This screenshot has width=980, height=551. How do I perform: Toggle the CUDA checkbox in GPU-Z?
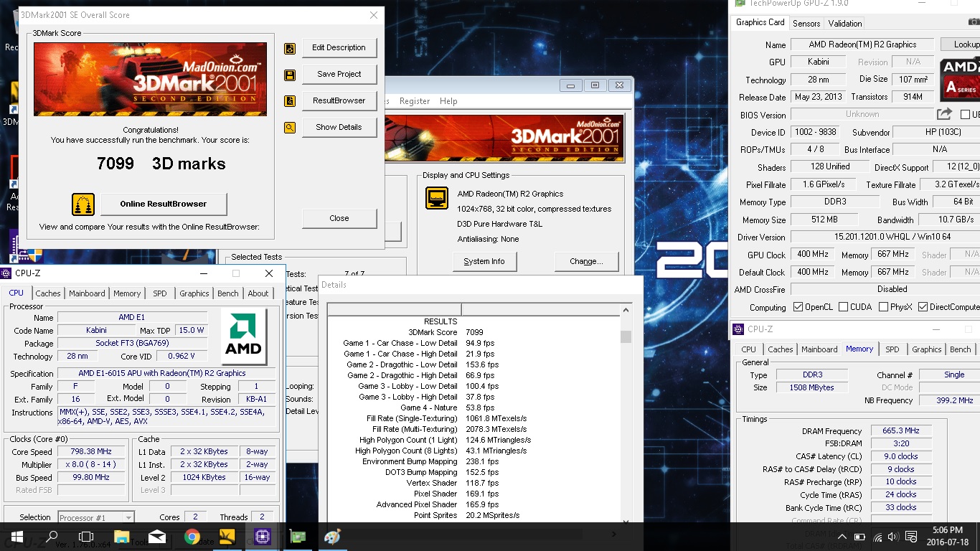tap(843, 307)
